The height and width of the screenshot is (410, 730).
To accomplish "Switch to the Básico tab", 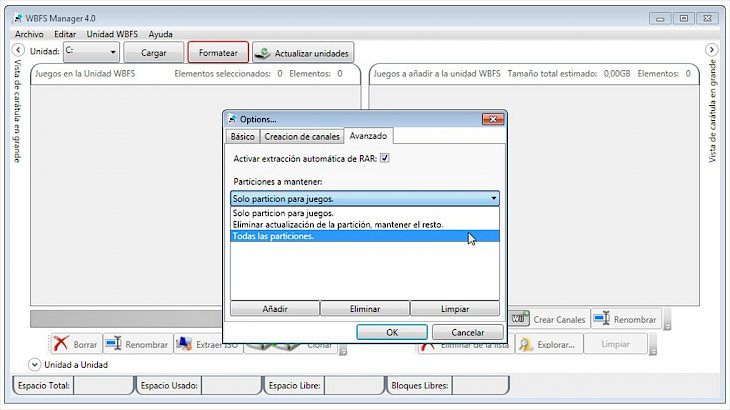I will pos(243,136).
